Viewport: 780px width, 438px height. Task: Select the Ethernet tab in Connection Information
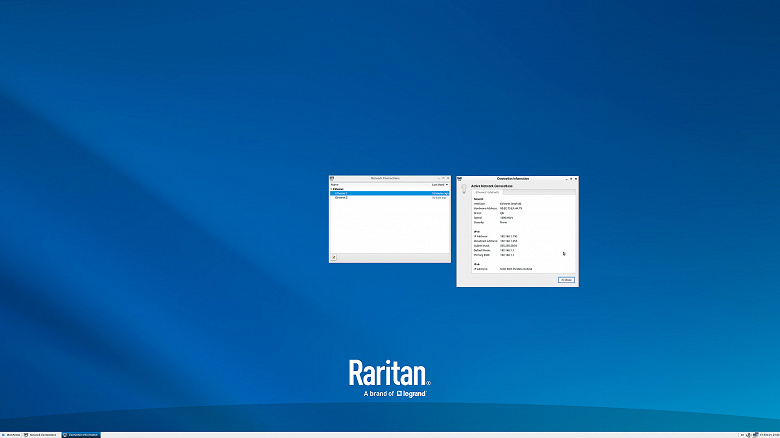click(487, 192)
